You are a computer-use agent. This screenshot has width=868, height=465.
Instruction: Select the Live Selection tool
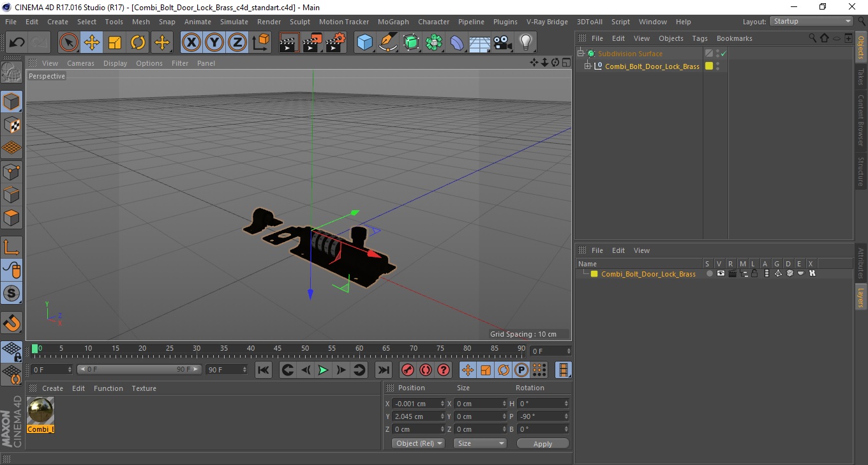pyautogui.click(x=69, y=43)
